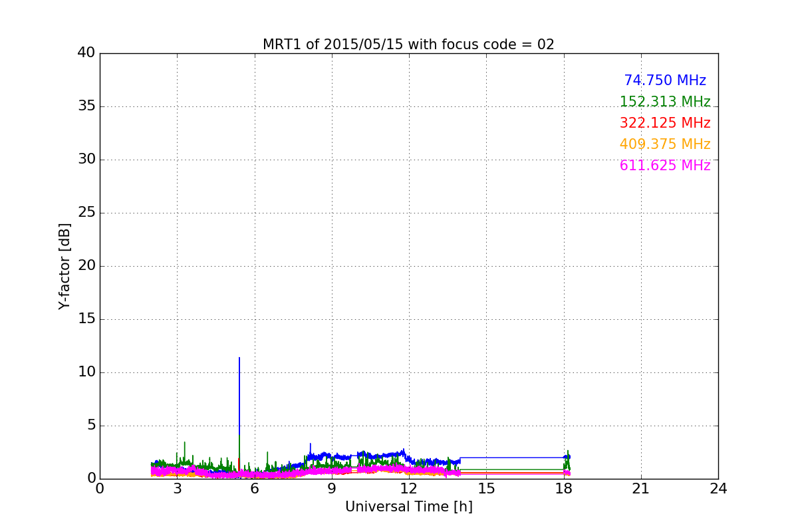Click the tall blue spike peak near 11 dB
Image resolution: width=798 pixels, height=532 pixels.
[239, 358]
